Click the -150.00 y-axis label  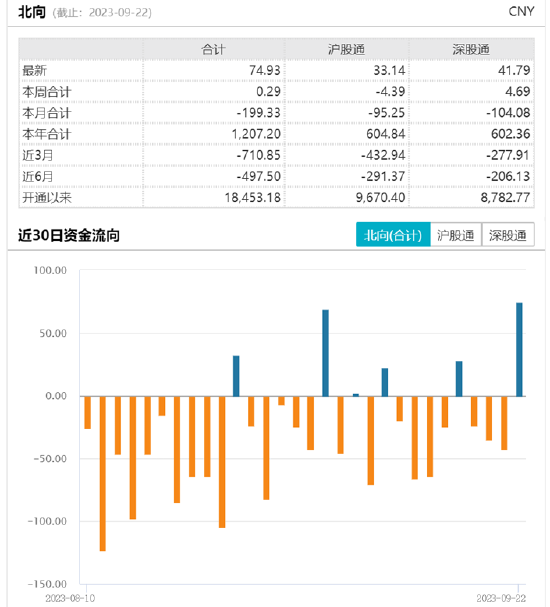pyautogui.click(x=47, y=584)
